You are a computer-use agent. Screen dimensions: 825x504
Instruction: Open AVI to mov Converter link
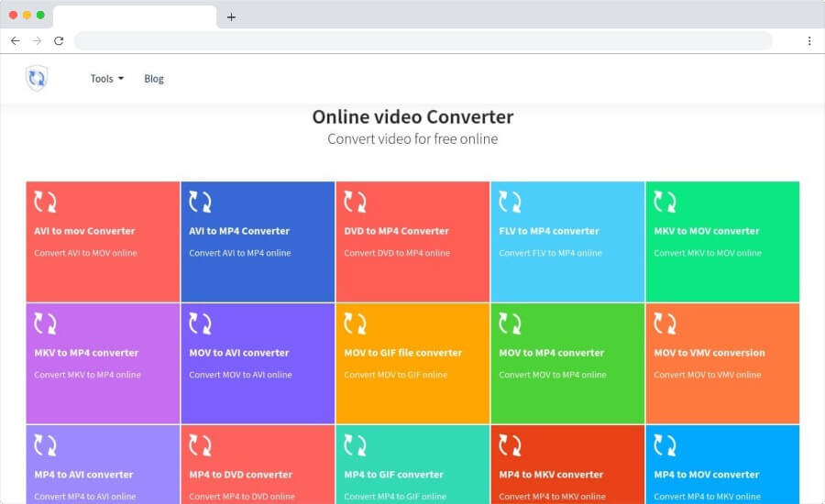click(x=84, y=231)
